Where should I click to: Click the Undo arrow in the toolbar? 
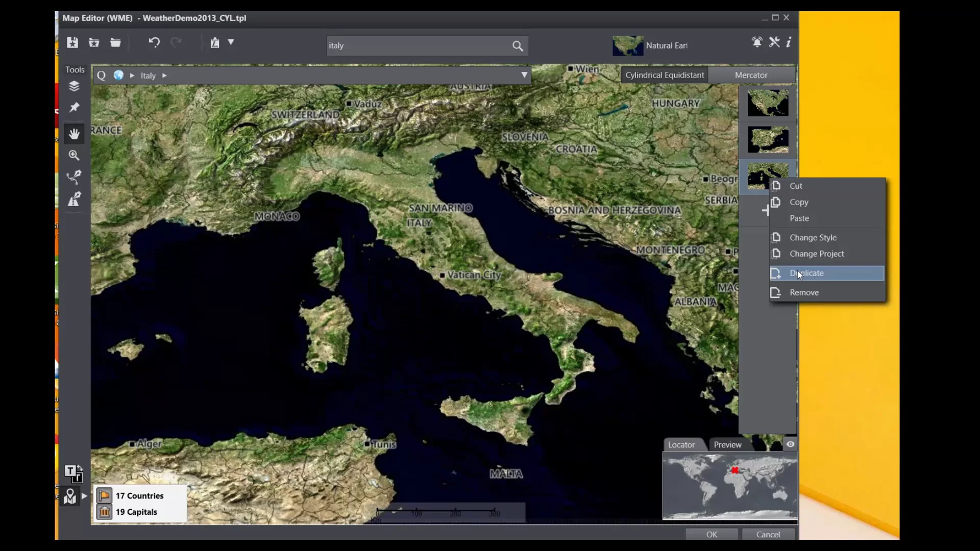click(x=154, y=43)
